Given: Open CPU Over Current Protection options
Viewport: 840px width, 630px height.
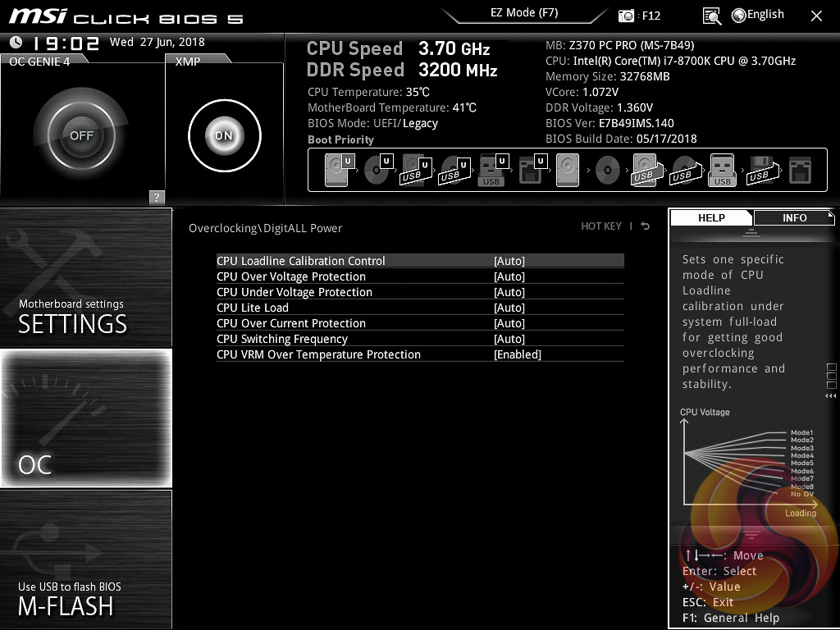Looking at the screenshot, I should coord(420,323).
